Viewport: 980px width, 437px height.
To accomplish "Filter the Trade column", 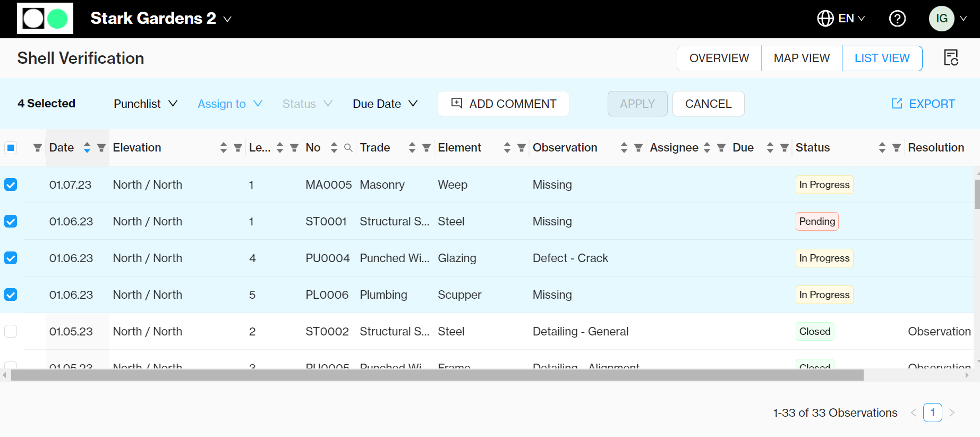I will coord(427,148).
